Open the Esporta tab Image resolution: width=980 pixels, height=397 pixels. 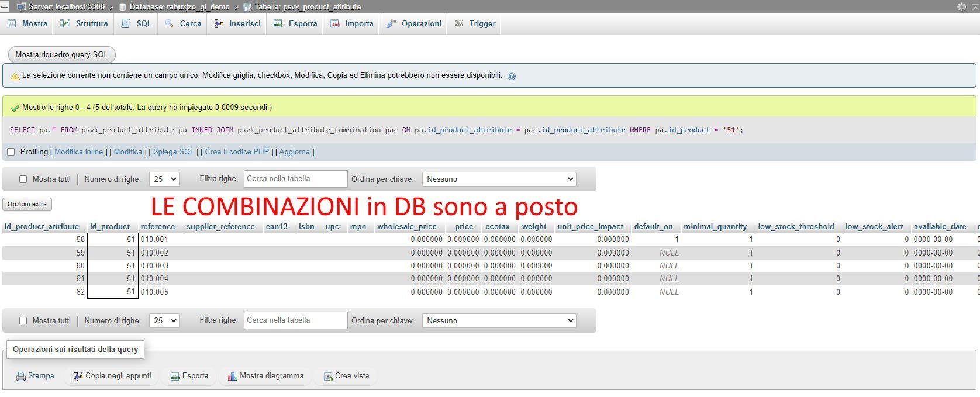click(295, 24)
